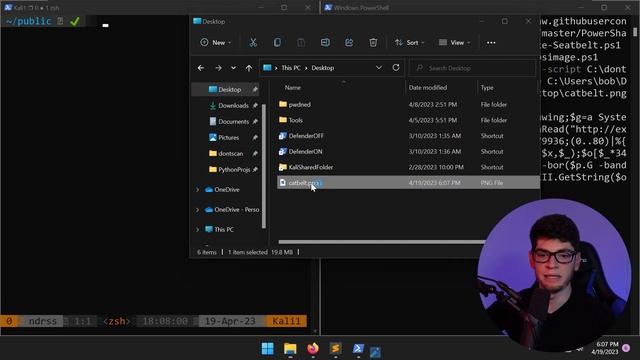The image size is (640, 360).
Task: Click the Share icon in toolbar
Action: tap(349, 42)
